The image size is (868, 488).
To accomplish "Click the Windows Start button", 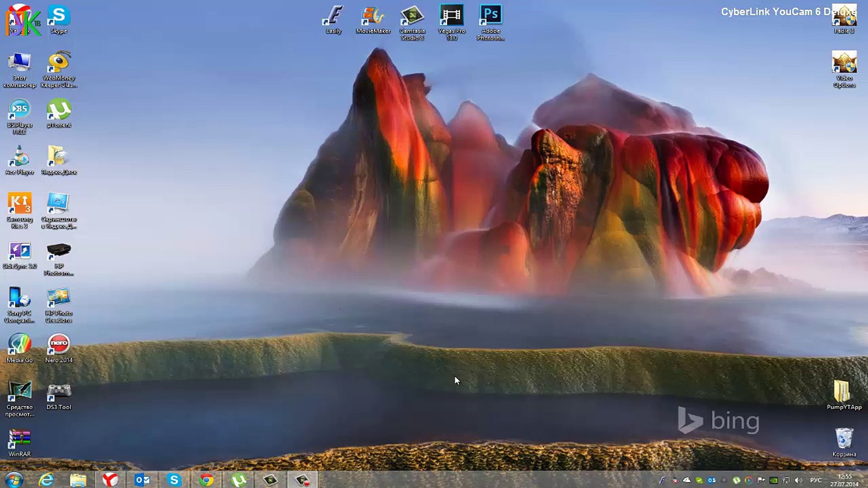I will 14,479.
